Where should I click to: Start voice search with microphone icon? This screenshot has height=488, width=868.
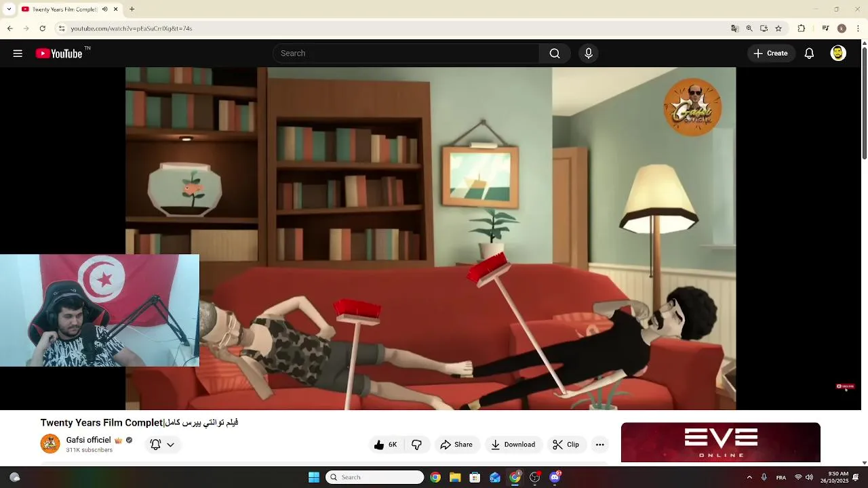(x=589, y=54)
